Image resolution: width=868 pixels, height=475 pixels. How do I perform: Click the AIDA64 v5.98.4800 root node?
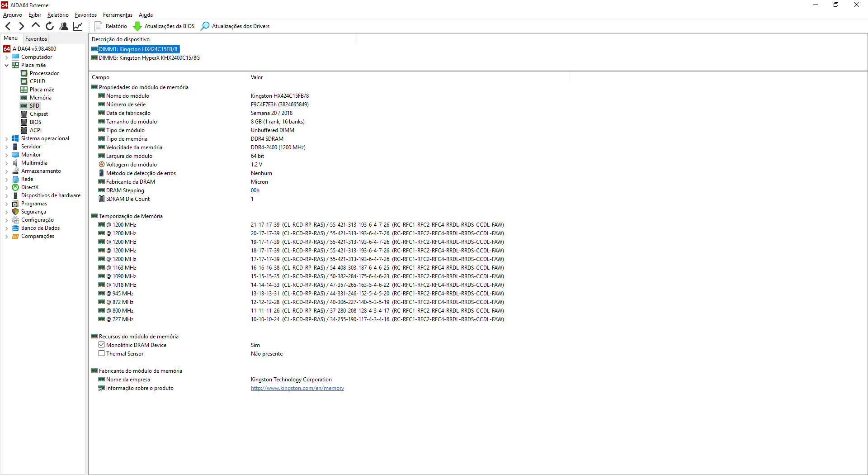(x=34, y=49)
